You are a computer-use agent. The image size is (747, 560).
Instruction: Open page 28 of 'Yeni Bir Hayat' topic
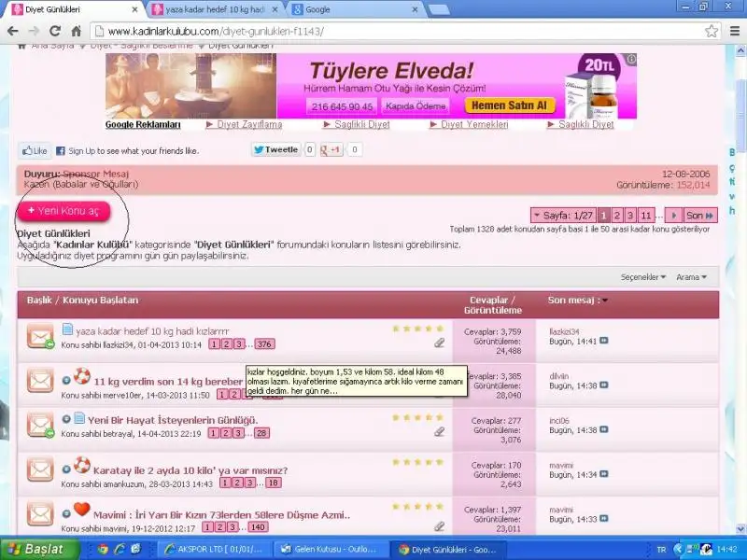pyautogui.click(x=261, y=433)
